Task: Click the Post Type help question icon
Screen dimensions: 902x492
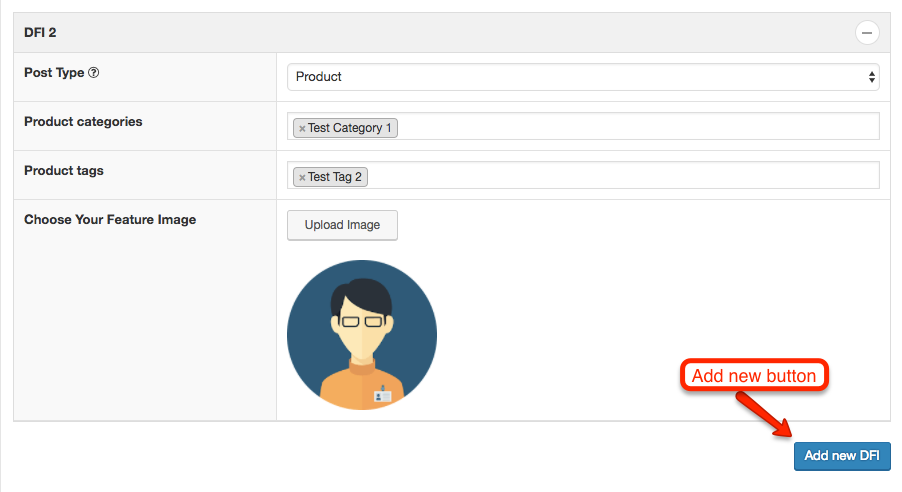Action: pos(93,73)
